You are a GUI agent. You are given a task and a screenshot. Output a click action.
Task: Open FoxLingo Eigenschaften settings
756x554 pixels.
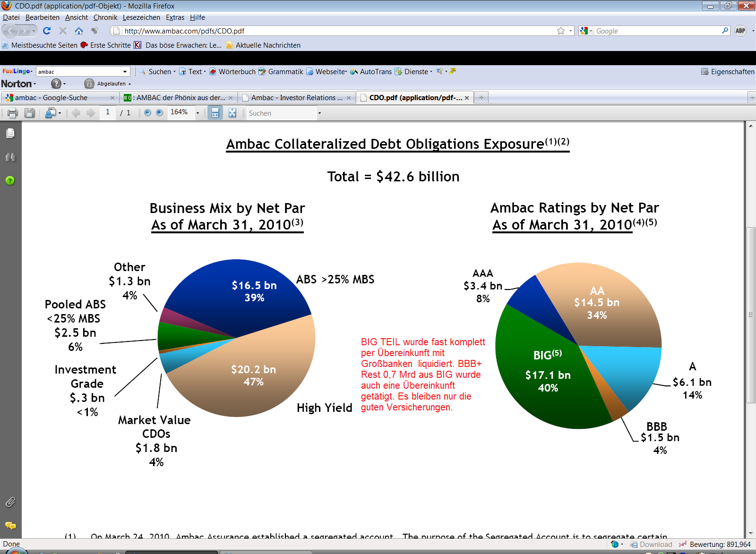point(728,72)
